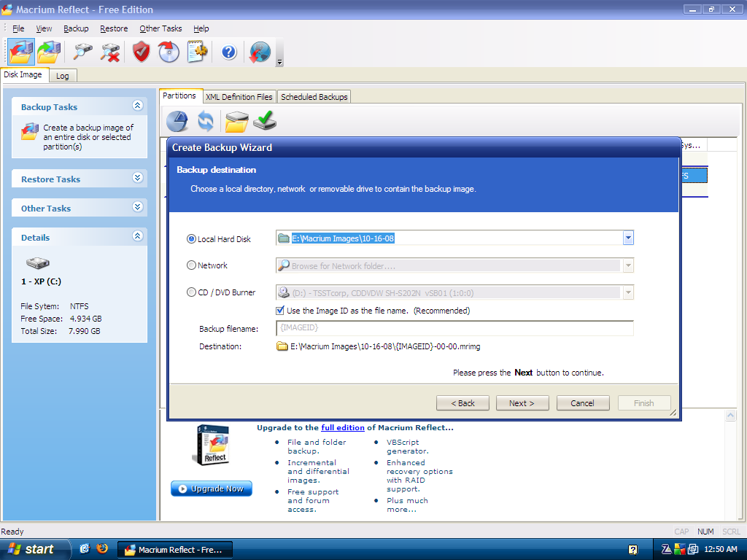Click the scrollbar up arrow in lower pane

[730, 415]
